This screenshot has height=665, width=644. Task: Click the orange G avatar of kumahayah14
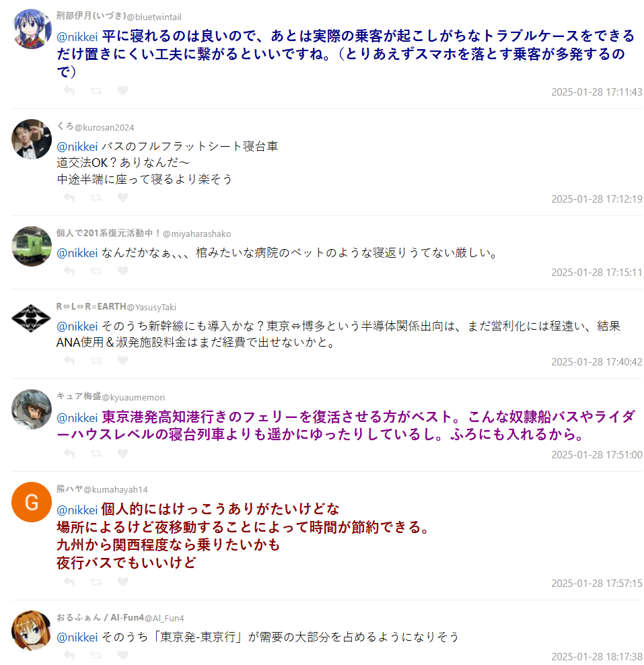(32, 502)
